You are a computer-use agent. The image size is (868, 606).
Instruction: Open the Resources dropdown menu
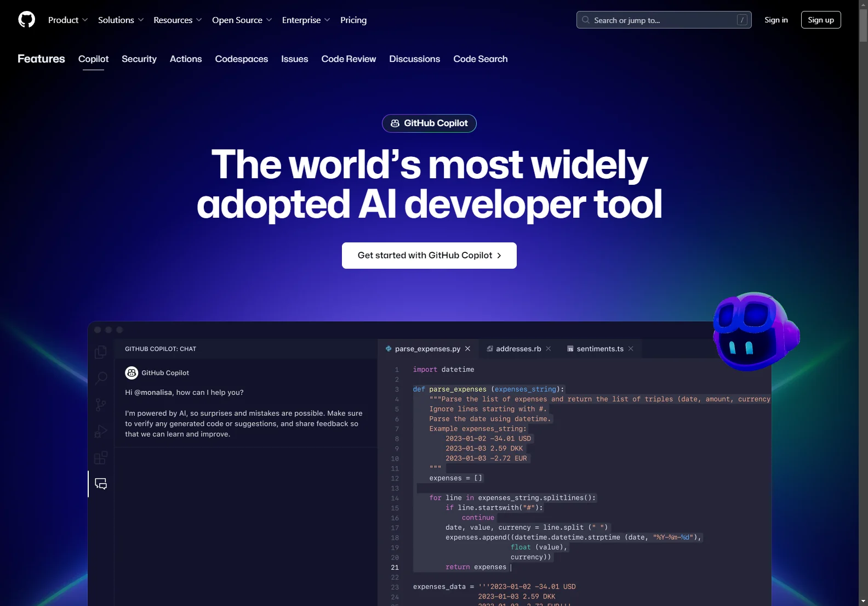coord(178,20)
